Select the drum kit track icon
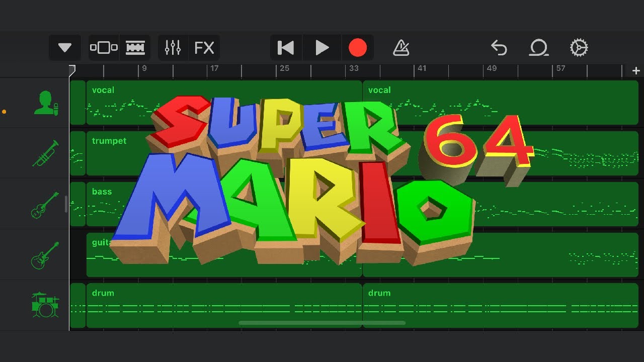Screen dimensions: 644x362 [x=46, y=306]
